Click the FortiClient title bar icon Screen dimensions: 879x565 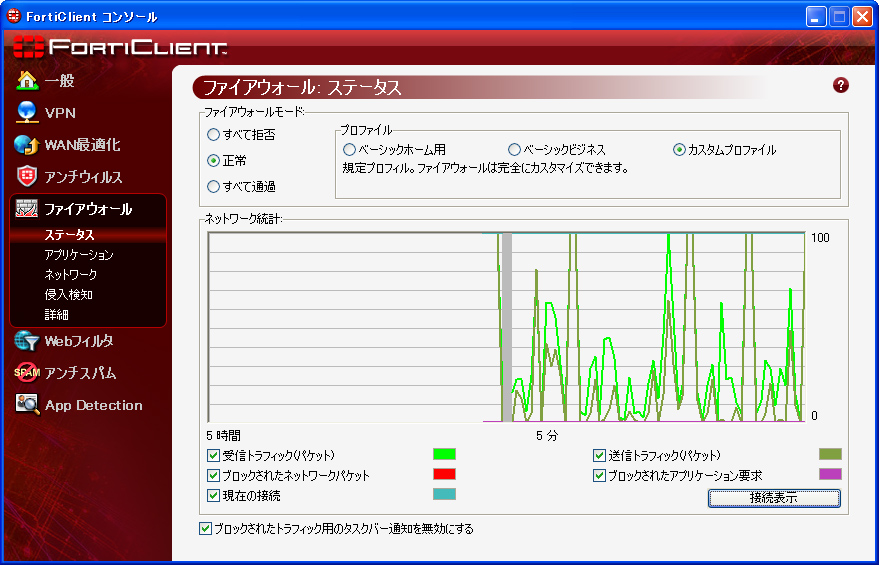[x=13, y=16]
